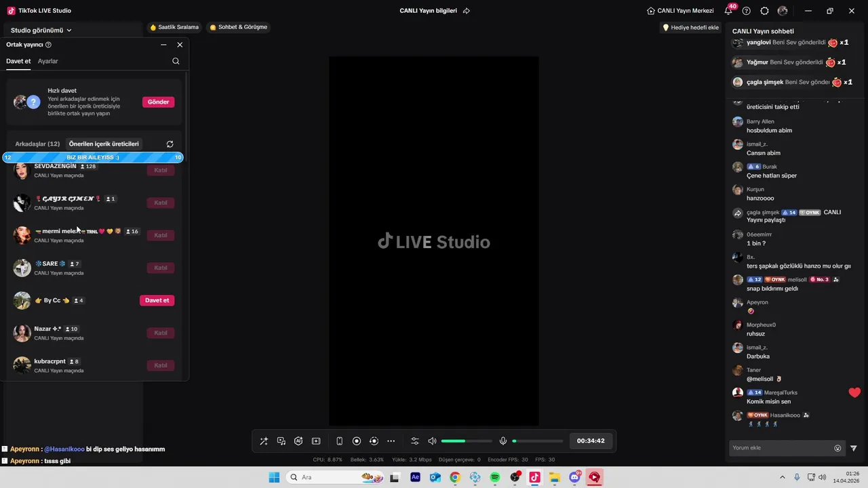Show hidden system tray icons

pos(782,477)
